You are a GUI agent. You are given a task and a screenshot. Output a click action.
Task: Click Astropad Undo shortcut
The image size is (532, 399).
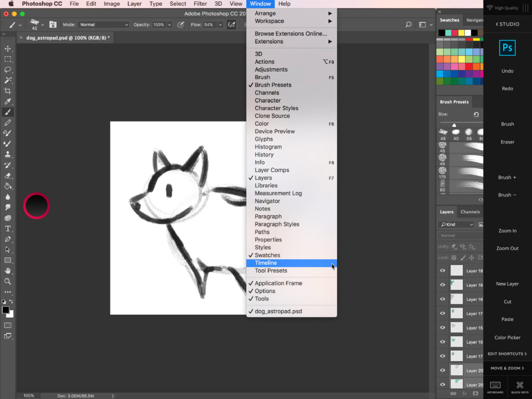click(x=507, y=71)
